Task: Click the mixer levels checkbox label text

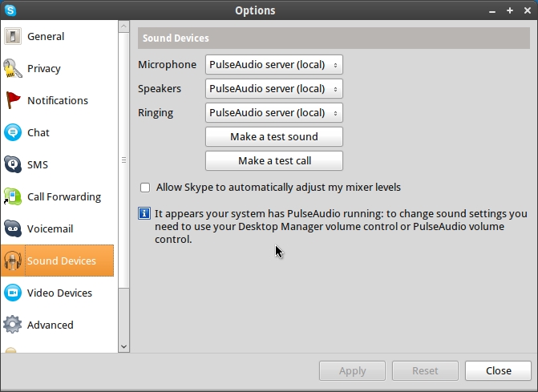Action: pyautogui.click(x=278, y=188)
